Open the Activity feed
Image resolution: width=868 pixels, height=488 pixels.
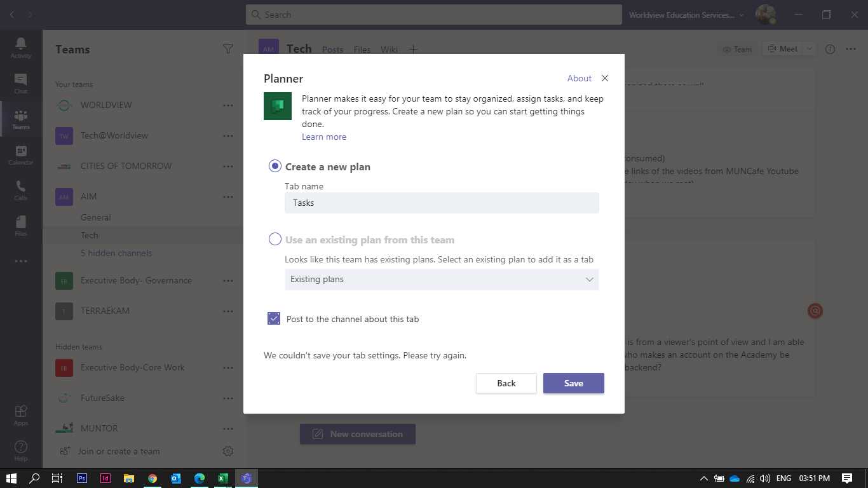(21, 48)
